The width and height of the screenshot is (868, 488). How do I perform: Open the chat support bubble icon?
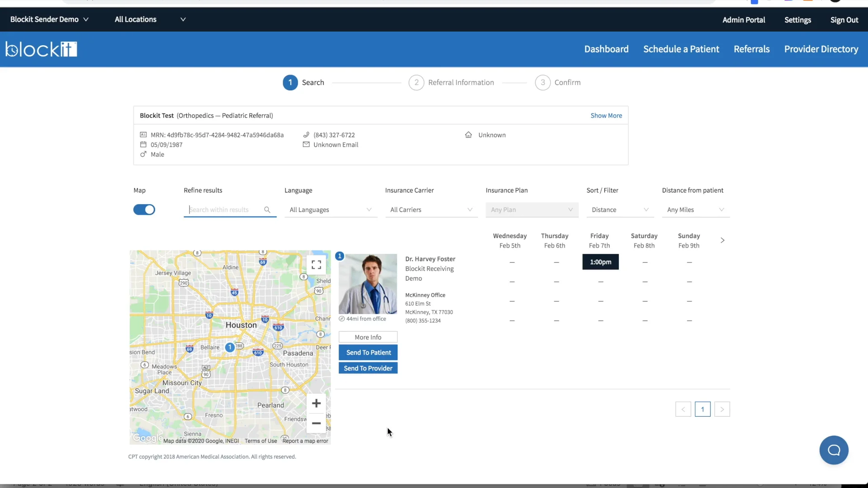coord(834,450)
